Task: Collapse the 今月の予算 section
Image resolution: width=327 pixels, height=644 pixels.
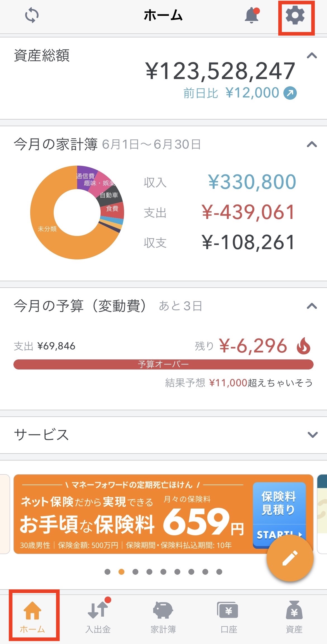Action: [x=312, y=306]
